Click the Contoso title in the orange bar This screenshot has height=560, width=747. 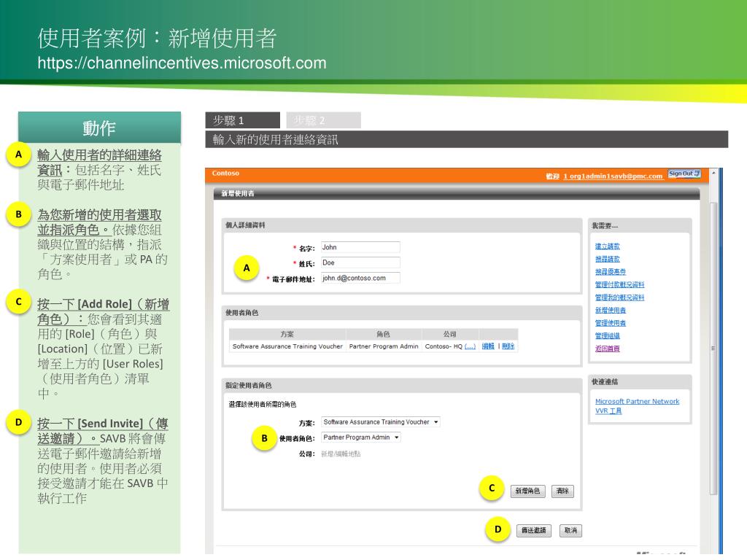coord(225,174)
